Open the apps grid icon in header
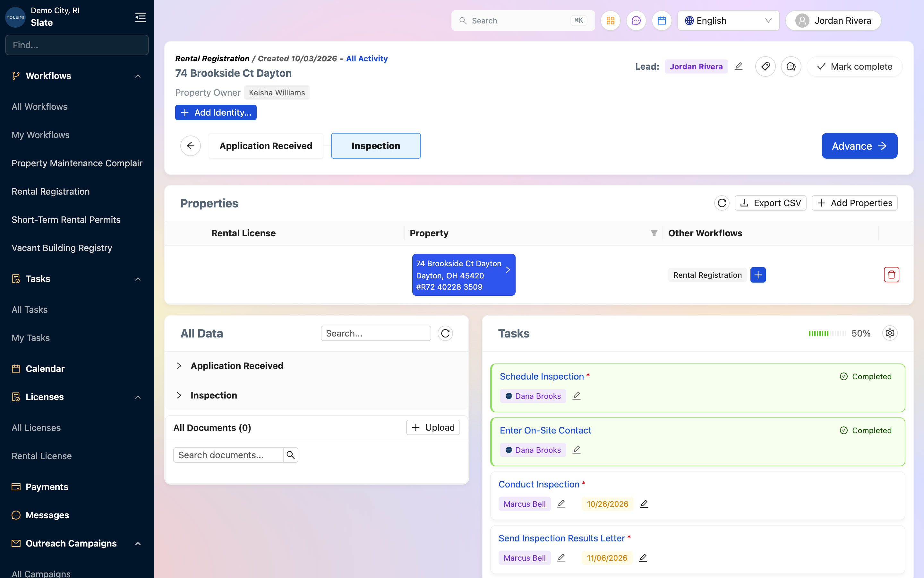The height and width of the screenshot is (578, 924). point(610,21)
